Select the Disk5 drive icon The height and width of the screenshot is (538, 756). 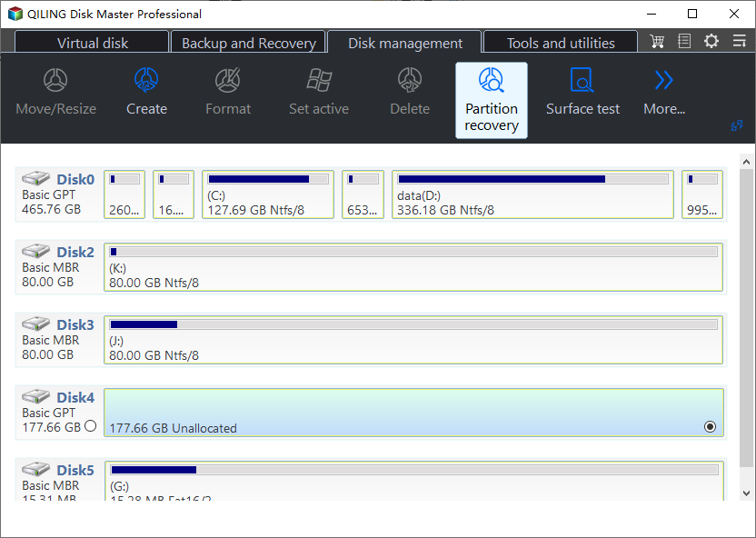coord(35,470)
